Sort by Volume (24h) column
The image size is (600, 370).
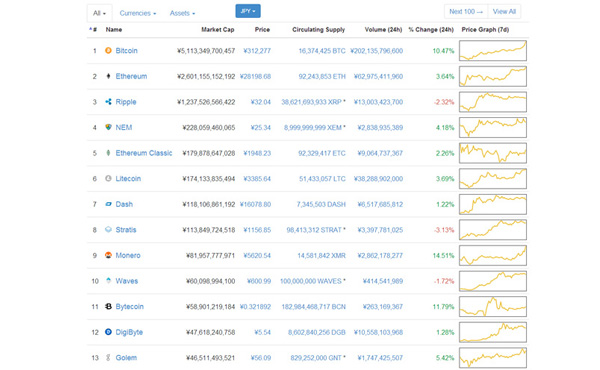[x=383, y=29]
